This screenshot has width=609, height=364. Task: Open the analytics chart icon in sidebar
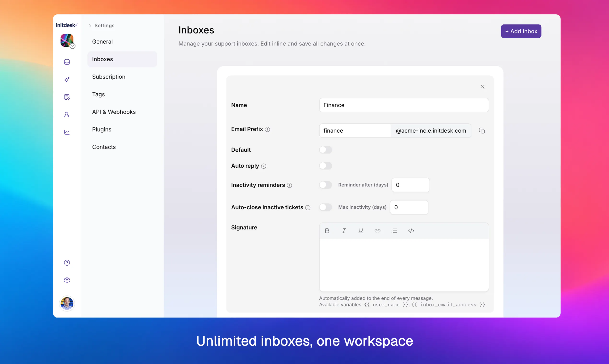[x=67, y=132]
